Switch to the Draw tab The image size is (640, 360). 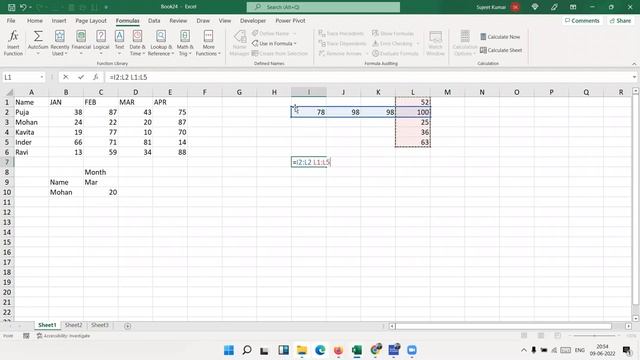coord(203,20)
